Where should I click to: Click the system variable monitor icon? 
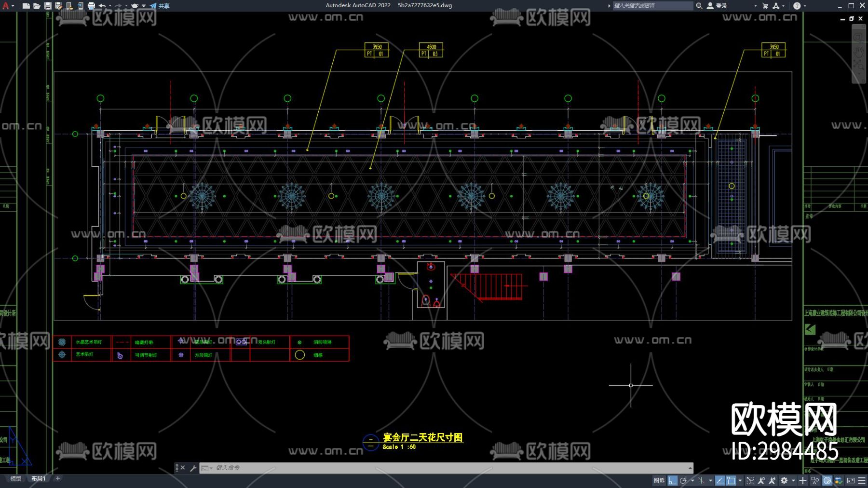tap(839, 480)
